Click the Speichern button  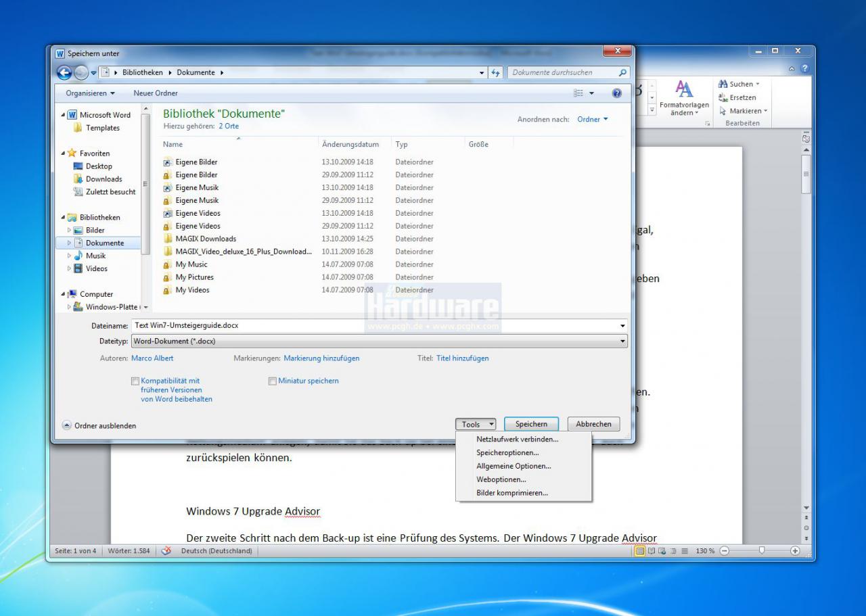coord(531,424)
